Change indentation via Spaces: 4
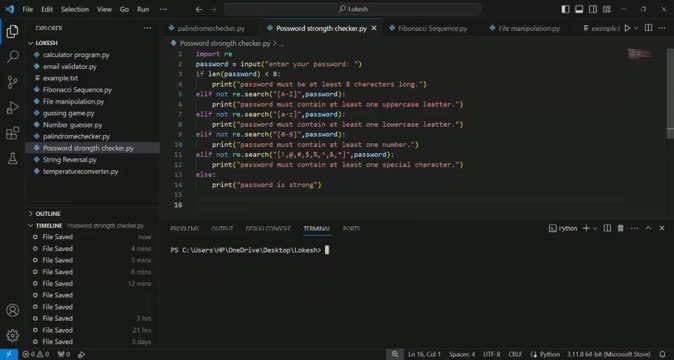The height and width of the screenshot is (360, 674). (x=462, y=354)
